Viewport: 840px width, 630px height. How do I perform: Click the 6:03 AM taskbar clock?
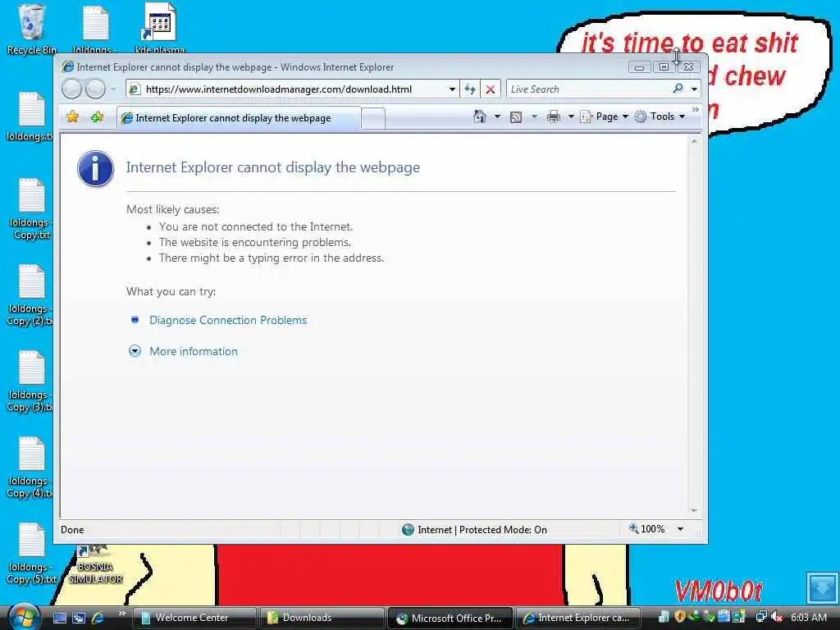808,617
